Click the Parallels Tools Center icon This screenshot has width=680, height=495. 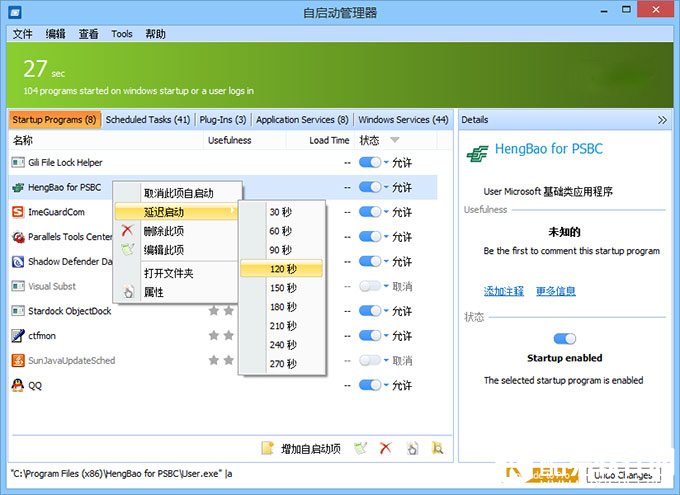(x=18, y=237)
